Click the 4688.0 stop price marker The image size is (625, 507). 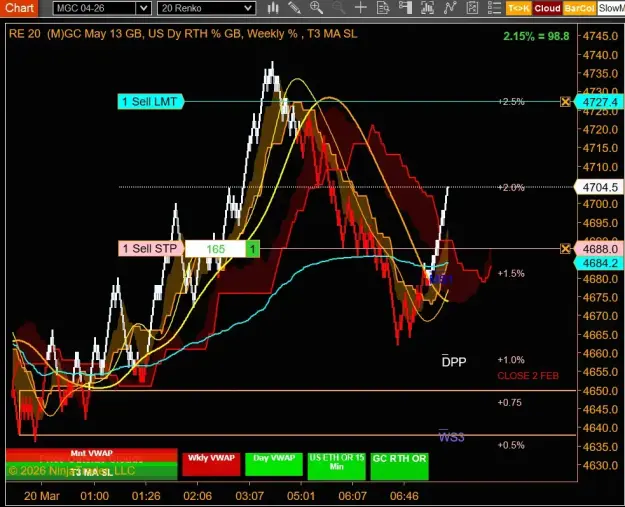pos(599,249)
